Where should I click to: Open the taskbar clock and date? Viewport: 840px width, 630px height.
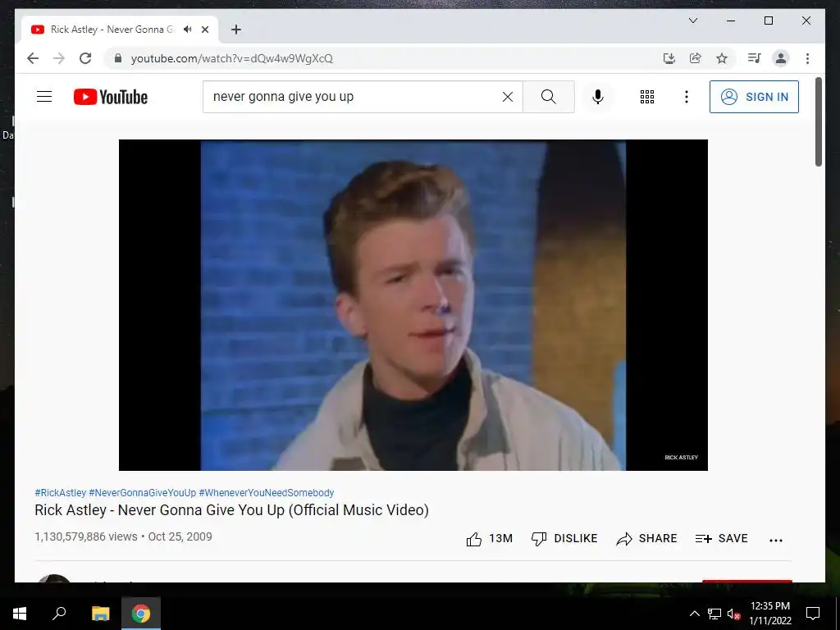769,614
